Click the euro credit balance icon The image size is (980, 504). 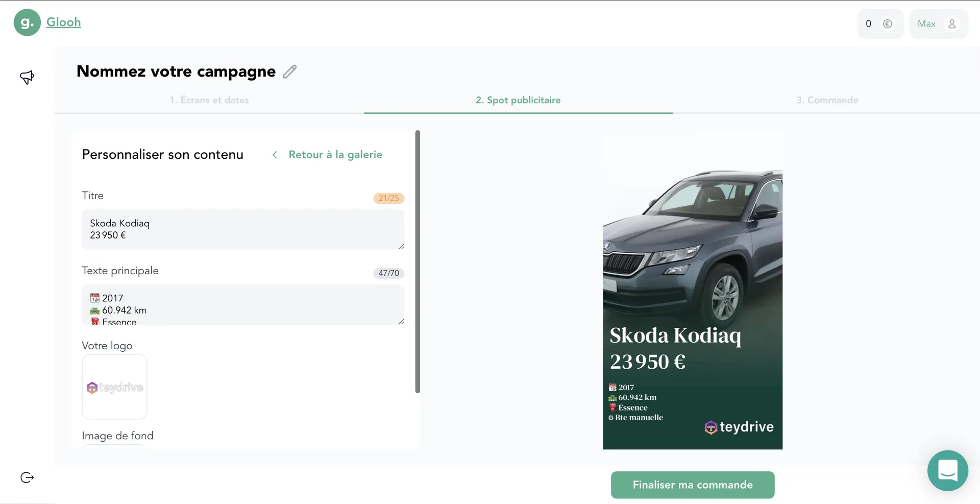888,23
